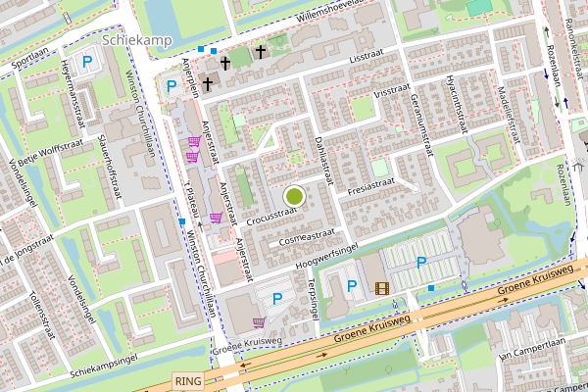Select the Betje Wolffstraat label
588x392 pixels.
click(x=50, y=152)
